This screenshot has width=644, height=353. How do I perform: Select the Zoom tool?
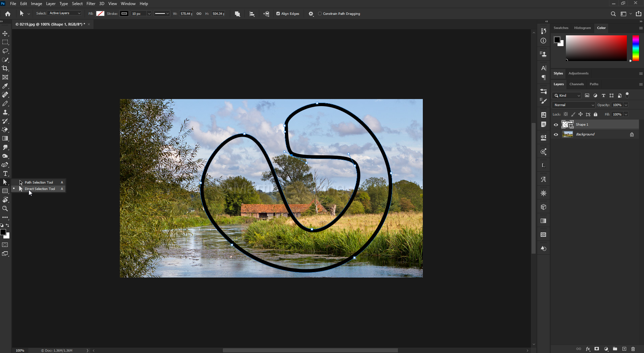[5, 208]
